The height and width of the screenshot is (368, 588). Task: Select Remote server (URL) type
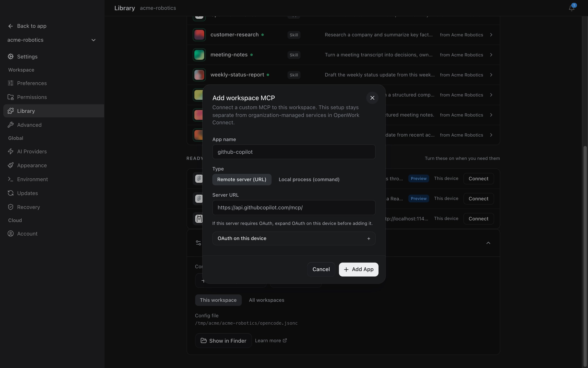242,180
